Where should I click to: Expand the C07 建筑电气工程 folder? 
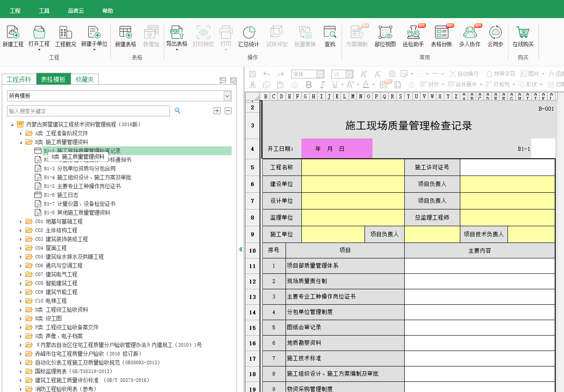tap(21, 274)
